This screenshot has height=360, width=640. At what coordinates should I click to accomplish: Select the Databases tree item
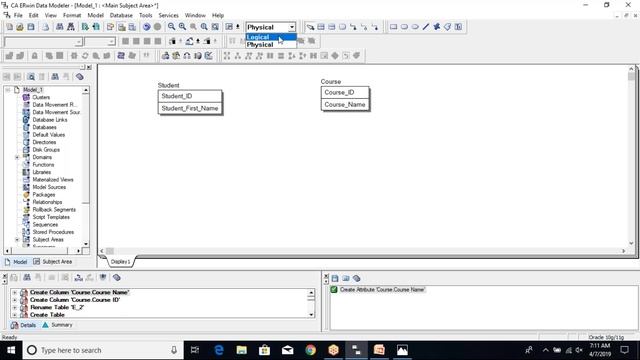coord(44,127)
